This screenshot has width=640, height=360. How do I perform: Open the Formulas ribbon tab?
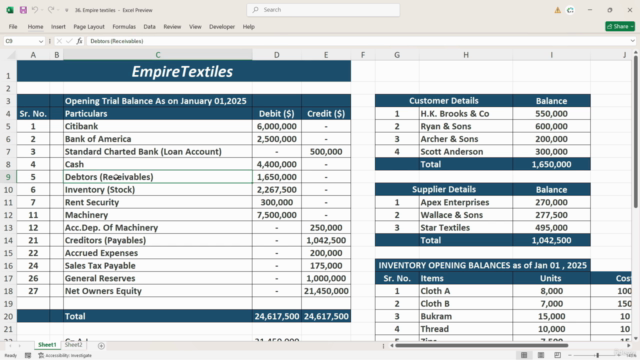coord(124,27)
